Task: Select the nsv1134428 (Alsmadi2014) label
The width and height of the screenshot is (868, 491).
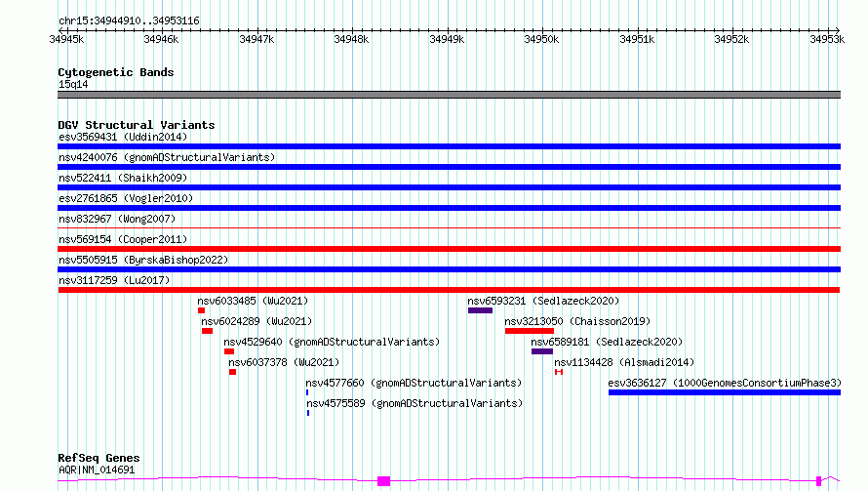Action: (624, 362)
